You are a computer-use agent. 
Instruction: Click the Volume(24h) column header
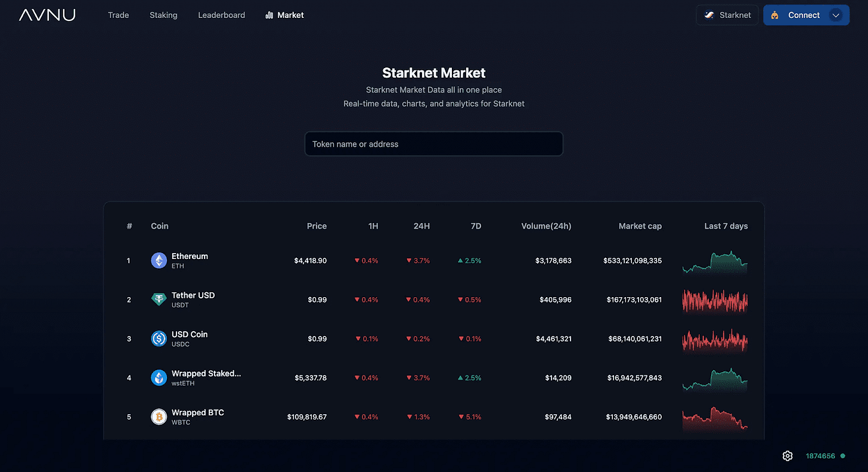tap(546, 226)
